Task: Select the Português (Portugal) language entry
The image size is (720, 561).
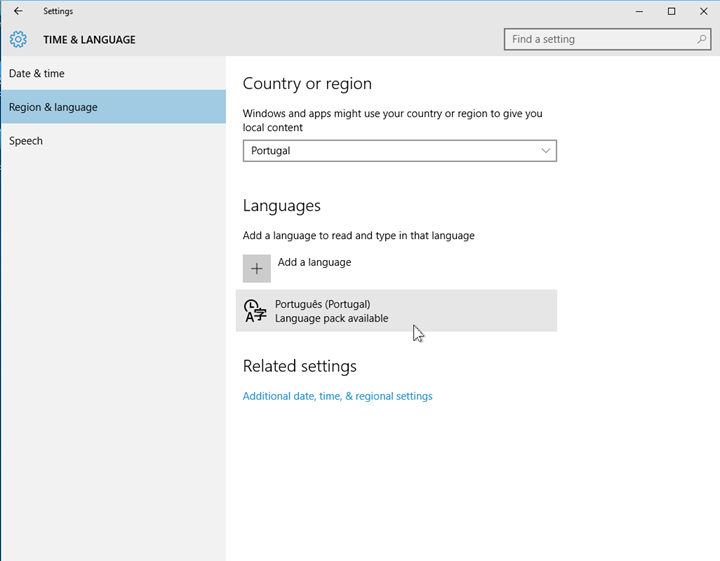Action: [x=396, y=311]
